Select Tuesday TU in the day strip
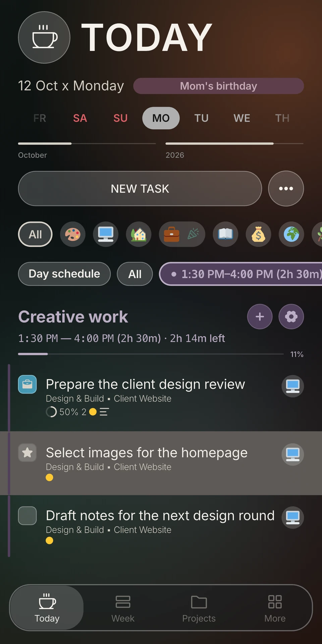Viewport: 322px width, 644px height. coord(201,118)
